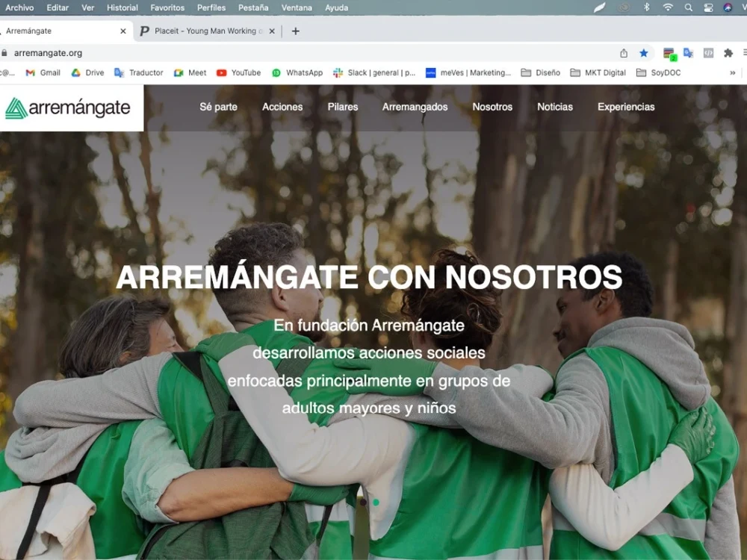Image resolution: width=747 pixels, height=560 pixels.
Task: Open the Extensions puzzle piece menu
Action: 728,53
